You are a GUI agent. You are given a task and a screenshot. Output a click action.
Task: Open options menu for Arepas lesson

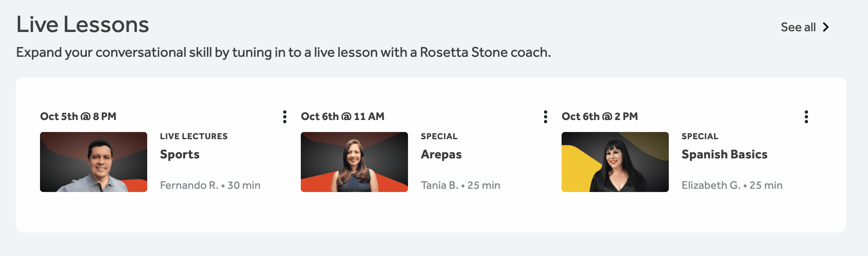(x=545, y=117)
